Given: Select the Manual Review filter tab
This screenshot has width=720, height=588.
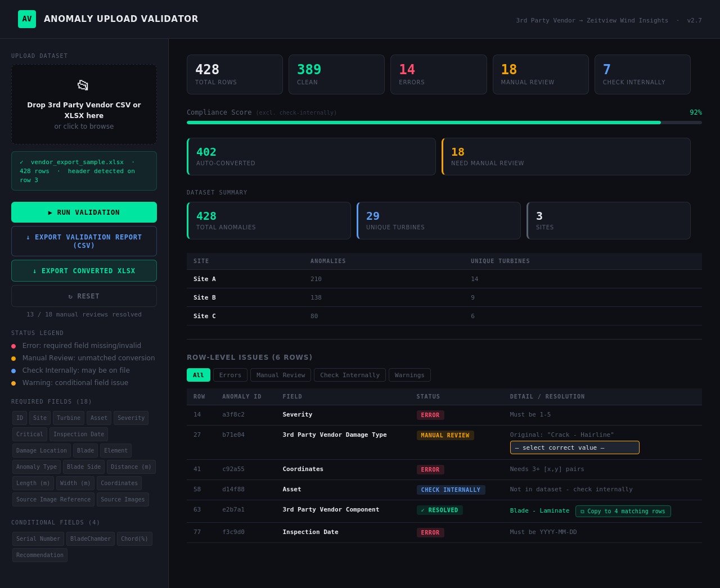Looking at the screenshot, I should 281,375.
